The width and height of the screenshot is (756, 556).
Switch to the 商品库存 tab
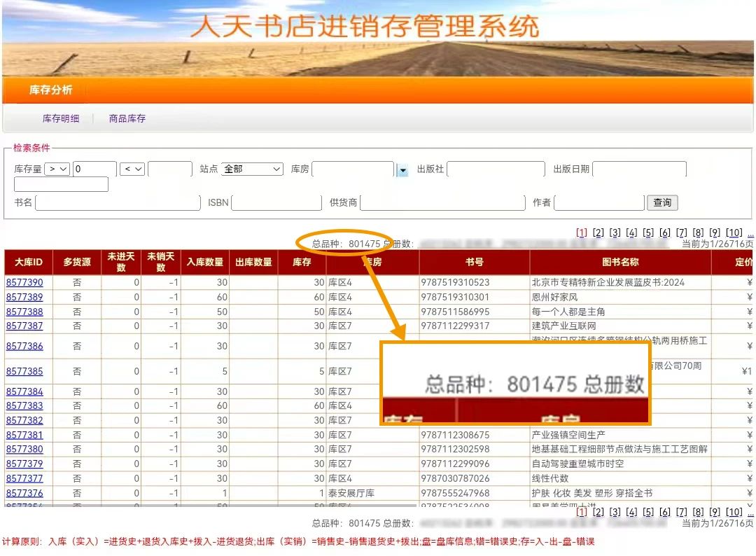click(x=127, y=119)
